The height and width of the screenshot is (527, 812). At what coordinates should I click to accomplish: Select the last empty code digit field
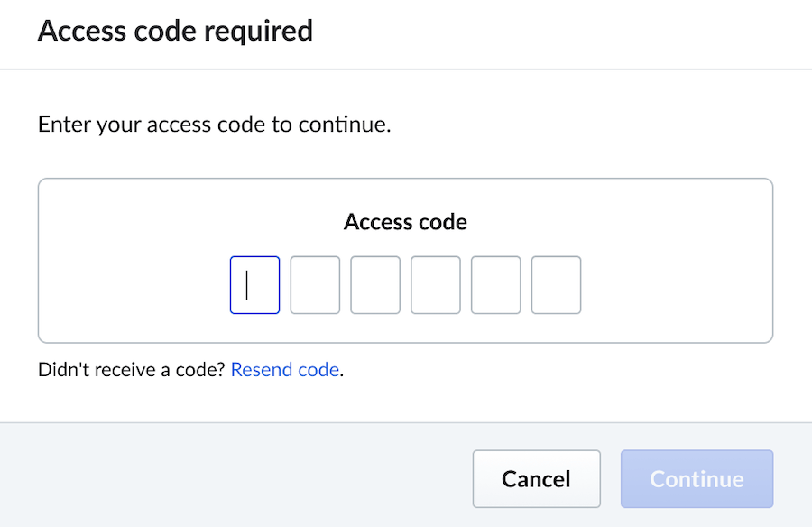[x=556, y=285]
